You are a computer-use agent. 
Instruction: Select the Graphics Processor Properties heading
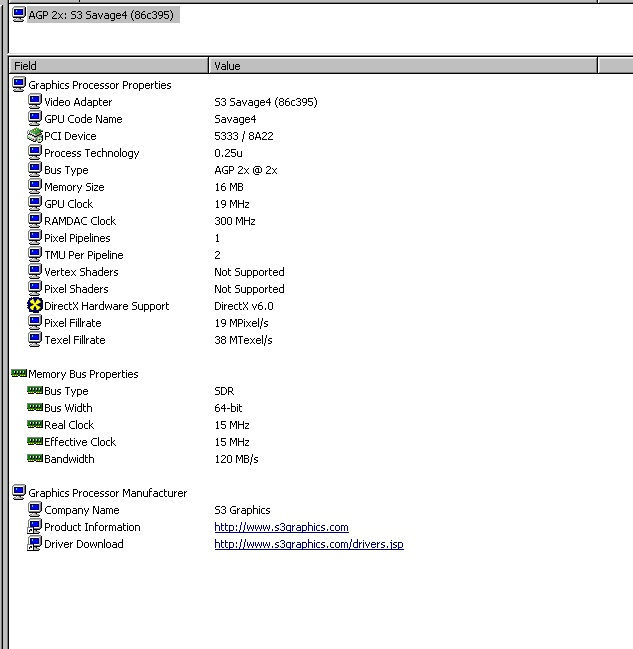point(100,85)
